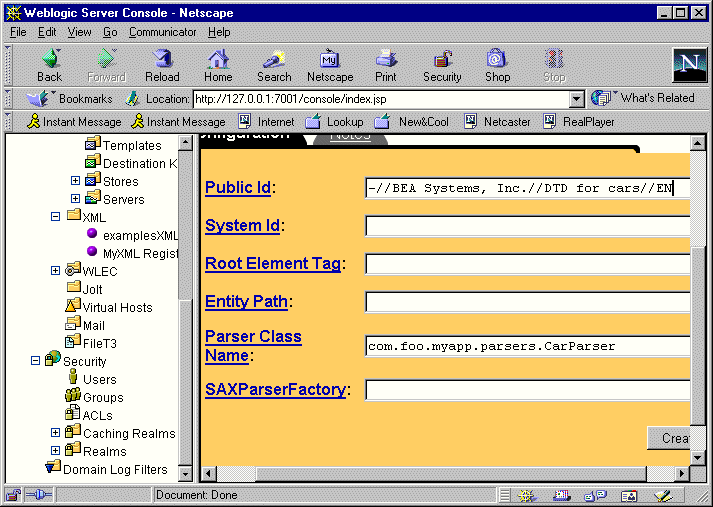Click the Back toolbar icon
The height and width of the screenshot is (507, 713).
[x=50, y=65]
